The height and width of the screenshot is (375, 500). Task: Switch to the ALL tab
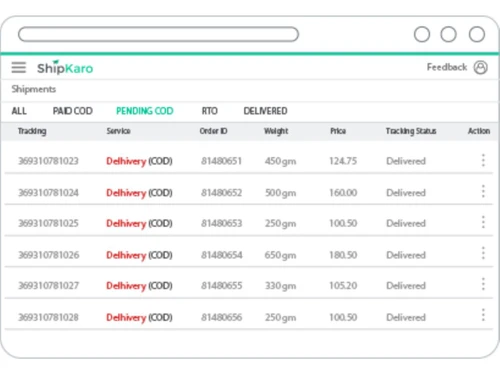click(x=19, y=111)
